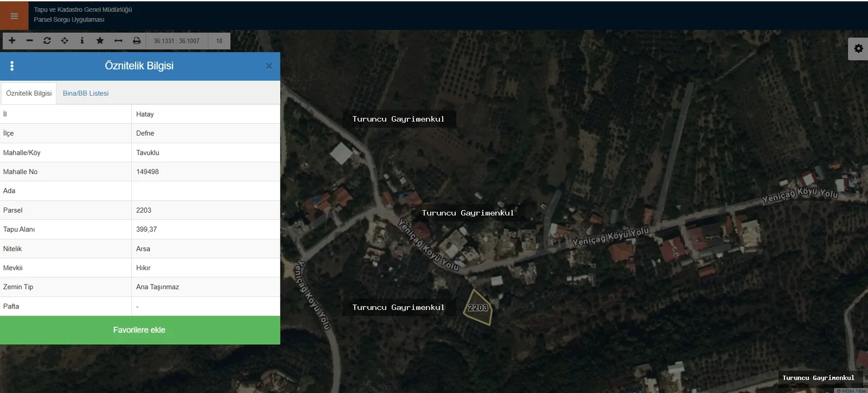This screenshot has width=868, height=393.
Task: Locate position with the crosshair icon
Action: click(65, 41)
